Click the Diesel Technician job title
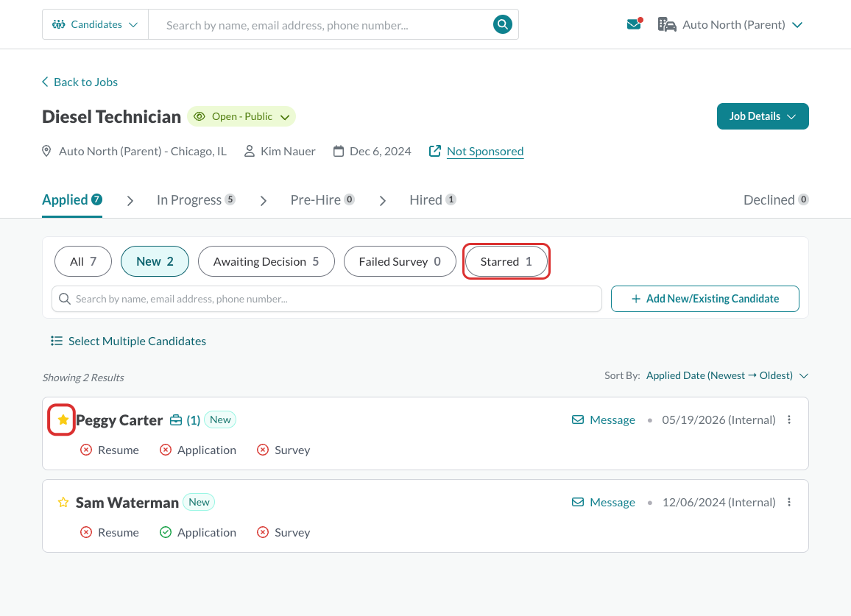Screen dimensions: 851x616 pos(111,117)
